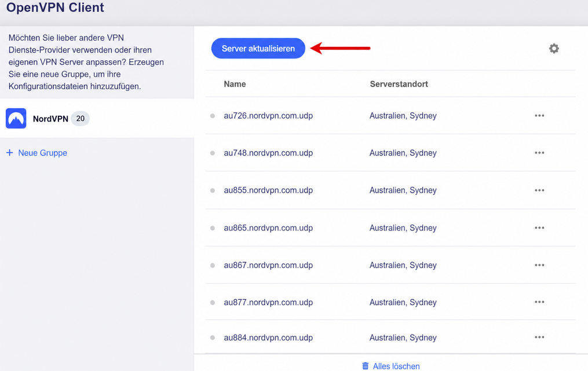Open more options for au748.nordvpn.com.udp
588x371 pixels.
point(539,153)
